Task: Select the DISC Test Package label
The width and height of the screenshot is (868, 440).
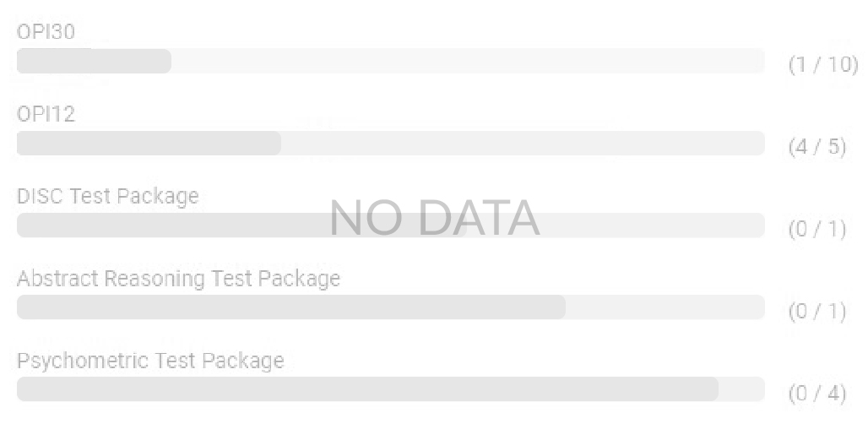Action: pos(108,196)
